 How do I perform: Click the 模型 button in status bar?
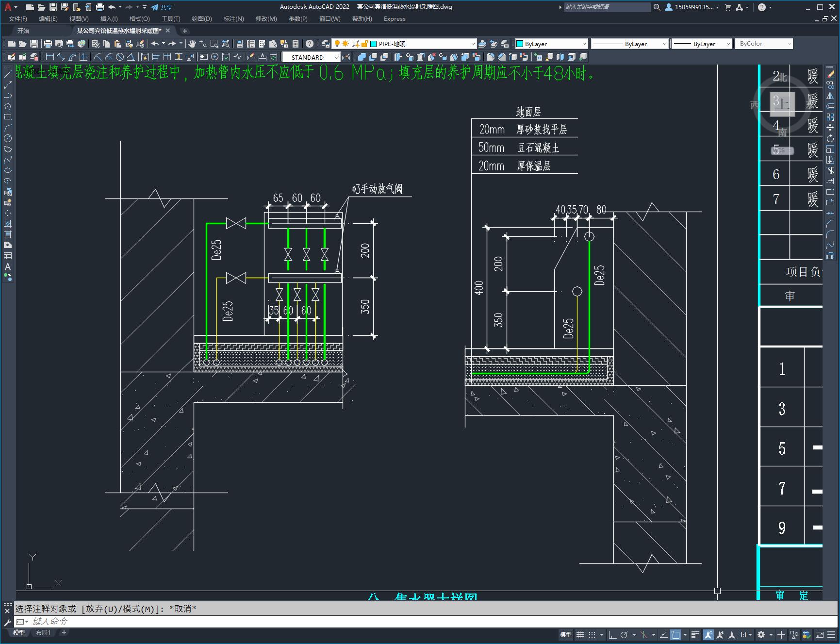pos(566,634)
